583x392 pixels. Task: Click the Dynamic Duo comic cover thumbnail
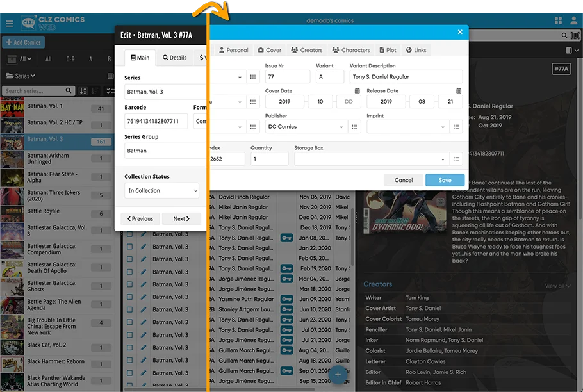[x=404, y=212]
